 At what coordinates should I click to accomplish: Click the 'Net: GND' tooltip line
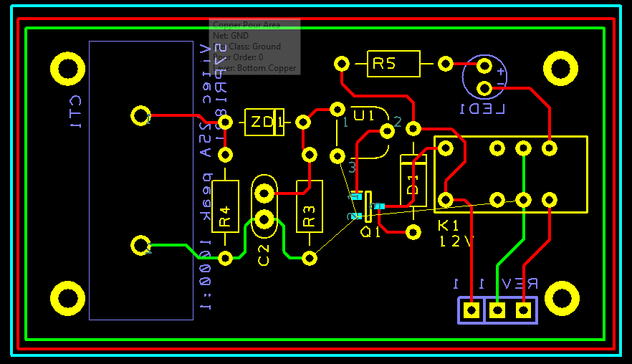231,36
